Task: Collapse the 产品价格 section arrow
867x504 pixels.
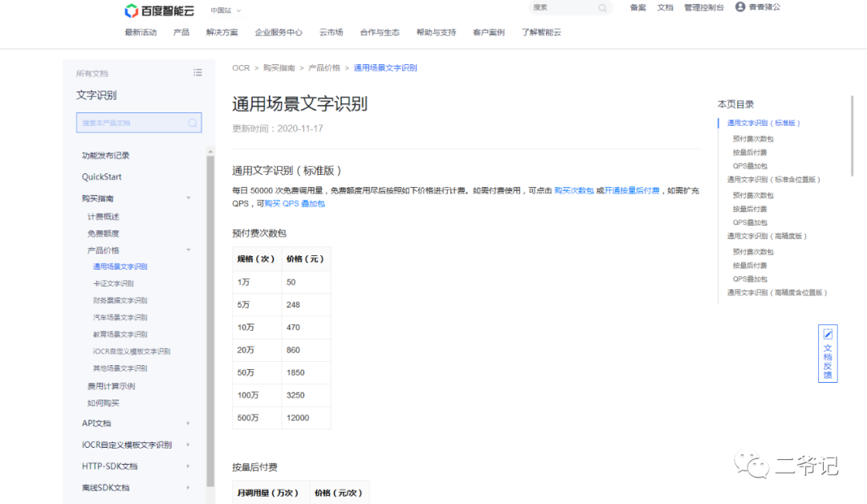Action: click(x=189, y=250)
